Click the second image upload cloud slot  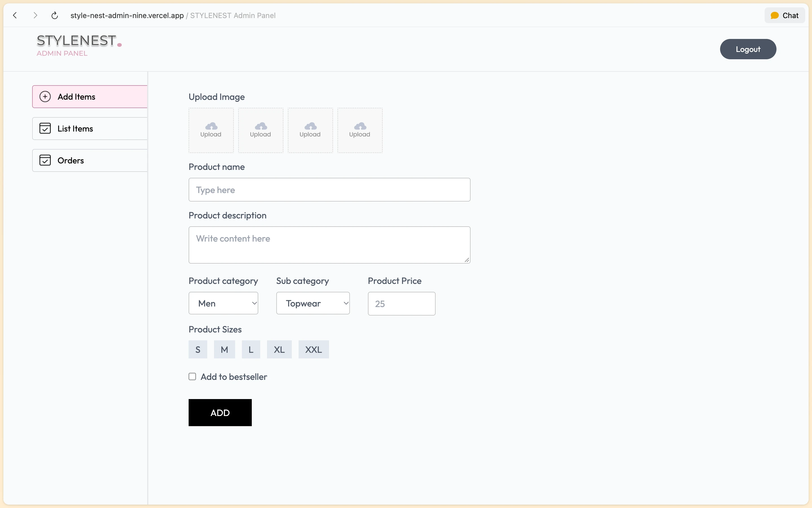[x=261, y=130]
